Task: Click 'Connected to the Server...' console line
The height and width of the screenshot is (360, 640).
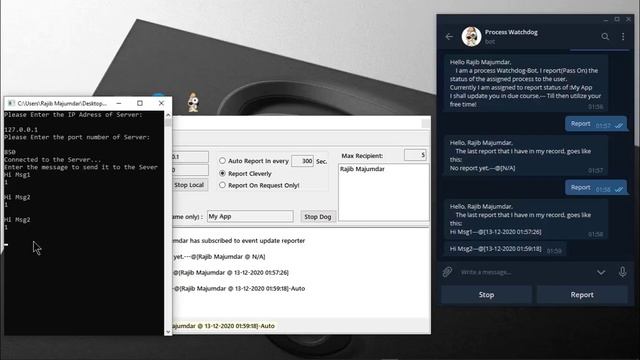Action: pos(52,160)
